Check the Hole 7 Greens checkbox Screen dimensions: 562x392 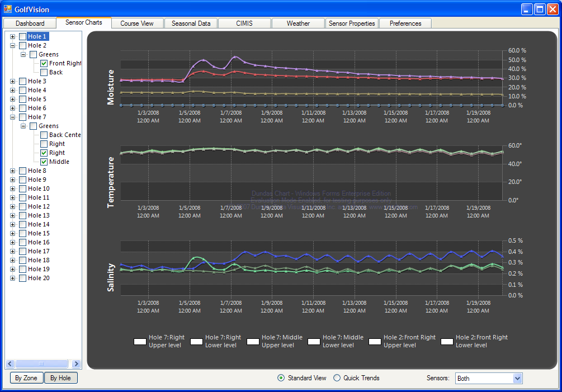pos(34,126)
